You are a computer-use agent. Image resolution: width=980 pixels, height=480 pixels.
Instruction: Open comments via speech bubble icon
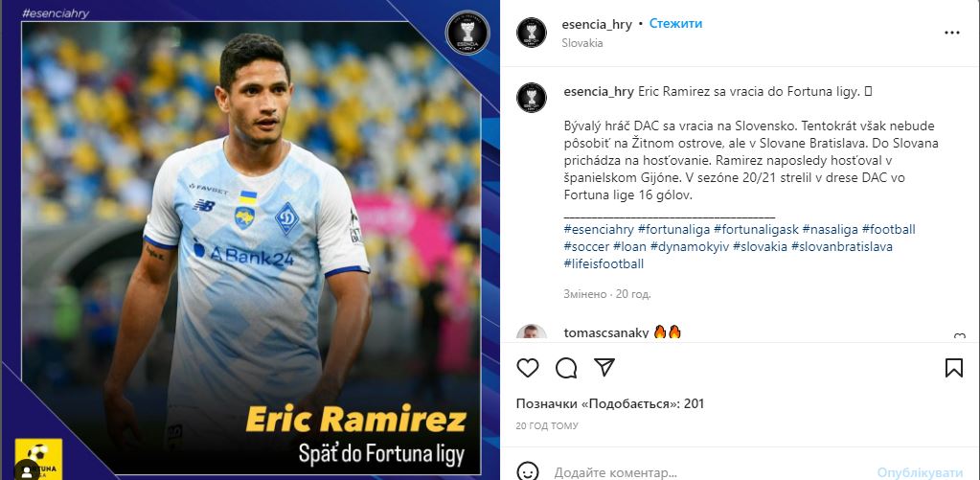click(566, 368)
